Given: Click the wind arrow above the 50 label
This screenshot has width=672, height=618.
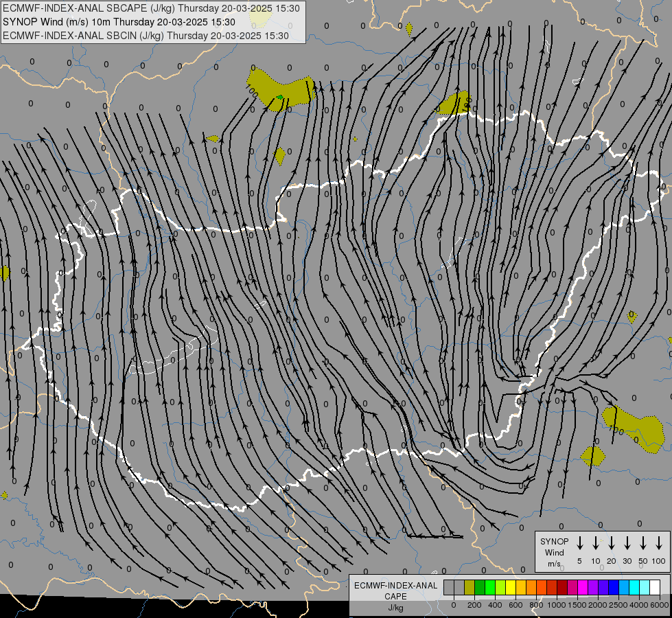Looking at the screenshot, I should [x=643, y=543].
